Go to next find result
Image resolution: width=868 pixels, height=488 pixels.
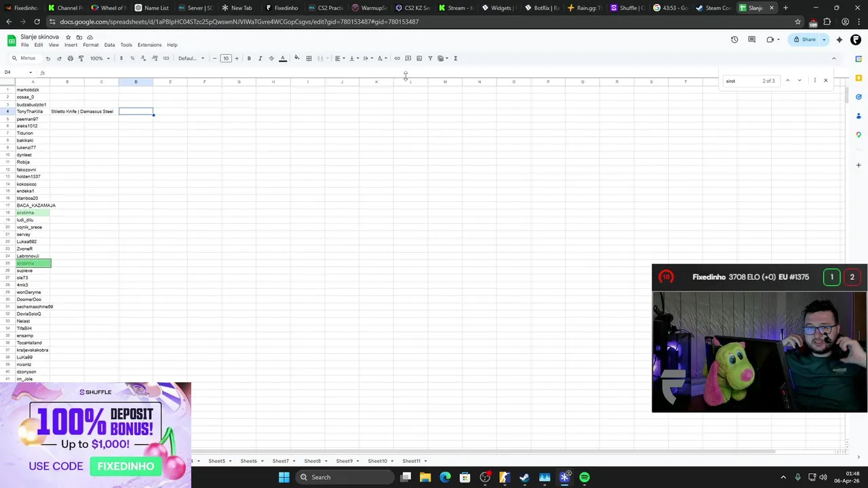(800, 81)
